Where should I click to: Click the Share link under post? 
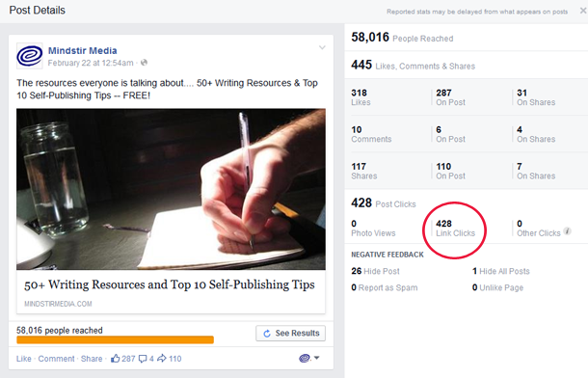pos(92,359)
